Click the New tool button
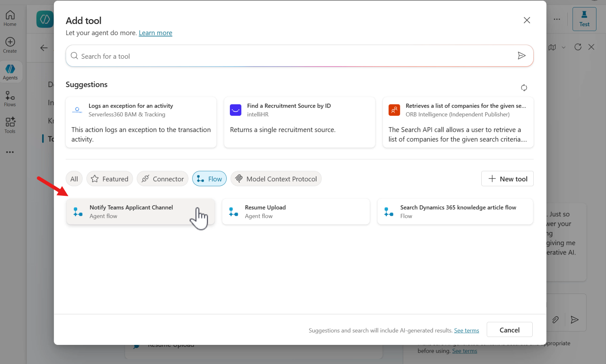Screen dimensions: 606x364 507,179
